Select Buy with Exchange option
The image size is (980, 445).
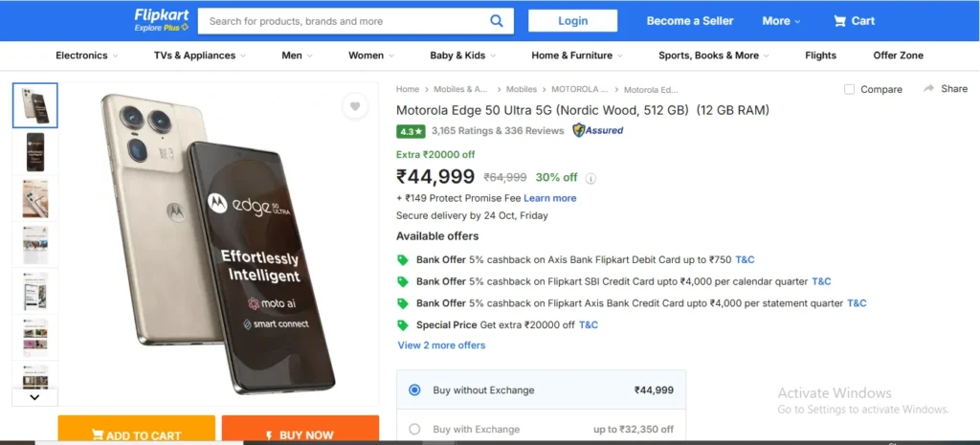(414, 429)
